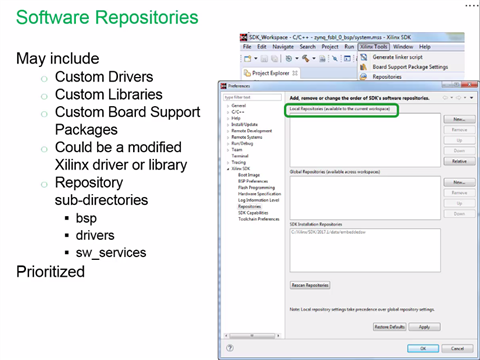
Task: Click the Apply button
Action: pos(424,327)
